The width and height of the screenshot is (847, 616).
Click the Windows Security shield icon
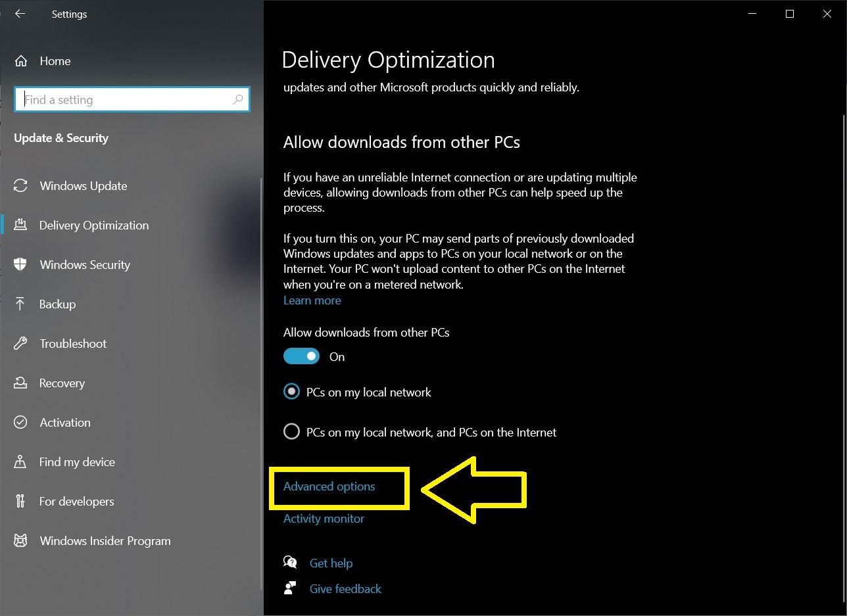[20, 264]
